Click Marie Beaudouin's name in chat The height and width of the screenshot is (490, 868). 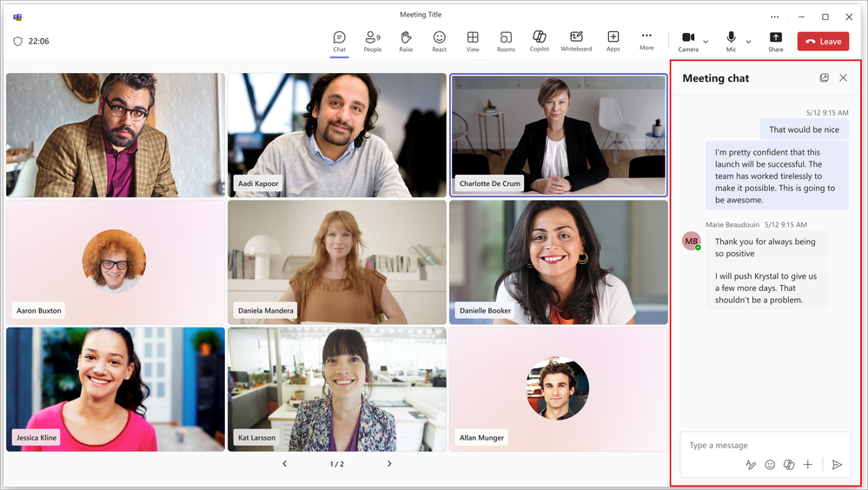click(732, 224)
